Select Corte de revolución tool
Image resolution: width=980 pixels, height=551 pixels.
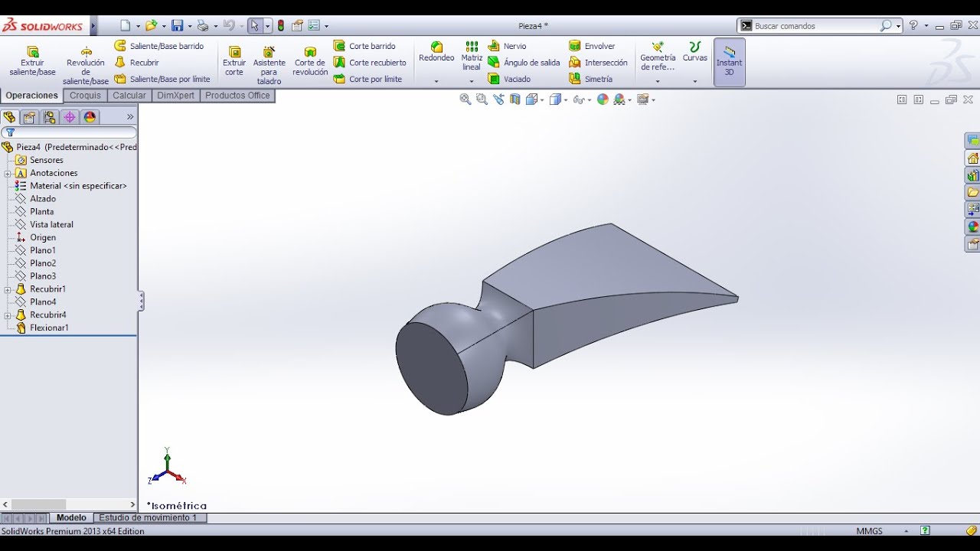[x=310, y=60]
